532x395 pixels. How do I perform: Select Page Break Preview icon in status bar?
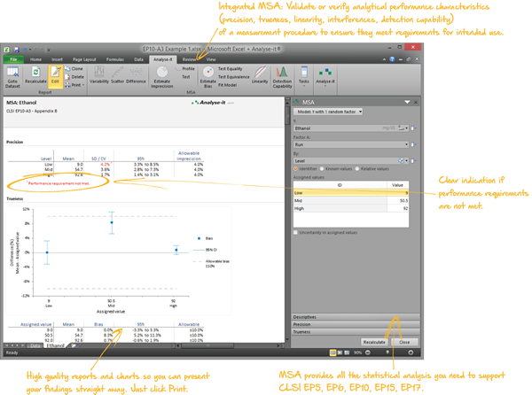click(x=347, y=352)
